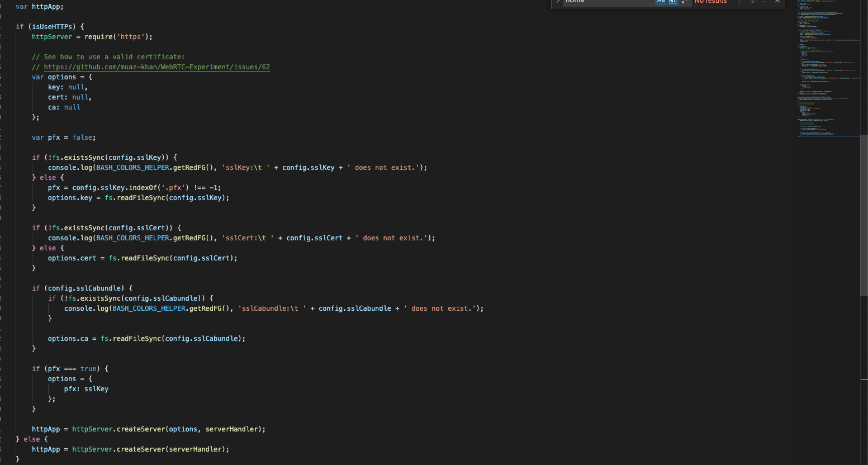This screenshot has width=868, height=465.
Task: Click the createServer call on the last line
Action: click(x=141, y=449)
